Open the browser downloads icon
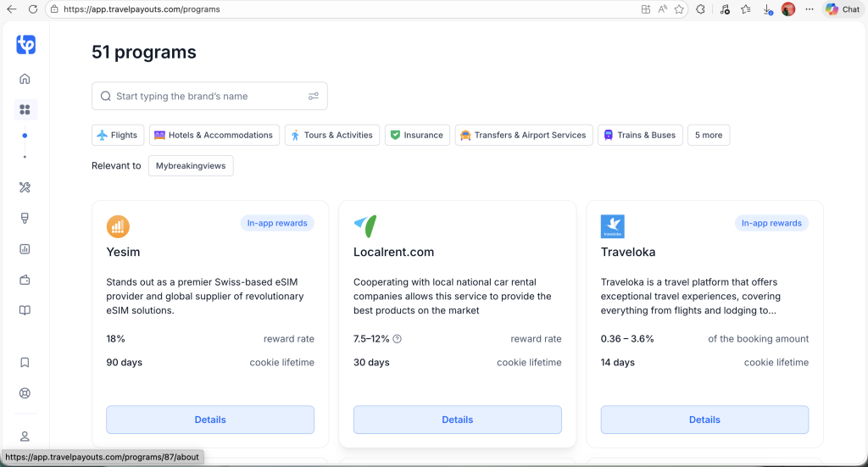 [767, 9]
